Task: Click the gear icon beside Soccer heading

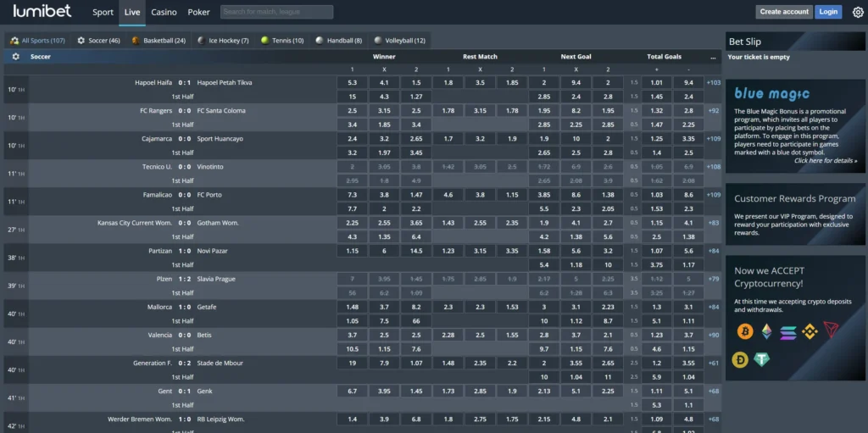Action: pyautogui.click(x=15, y=57)
